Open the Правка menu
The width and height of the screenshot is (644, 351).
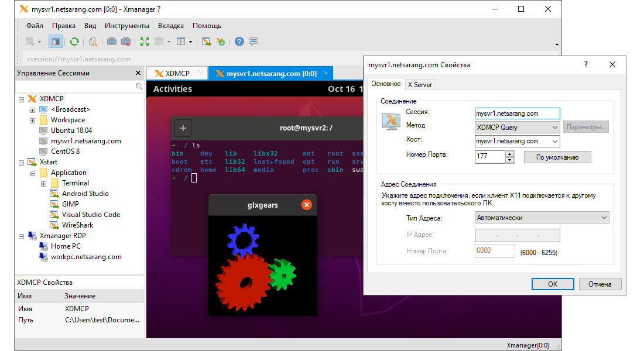pyautogui.click(x=64, y=26)
